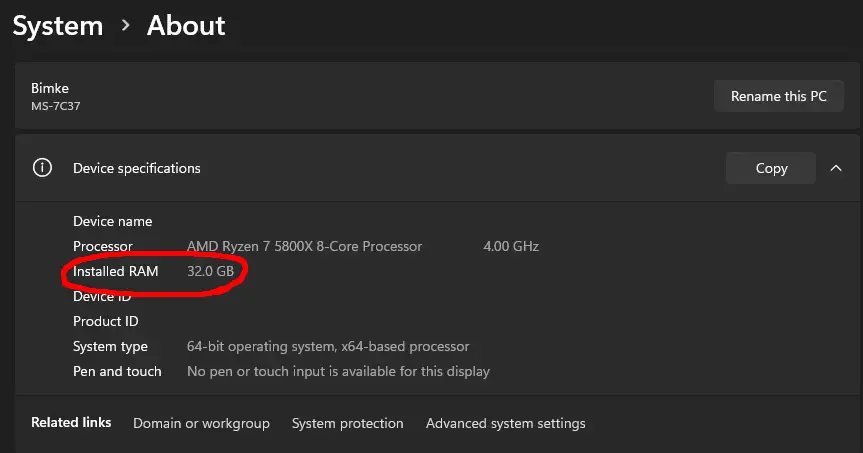The width and height of the screenshot is (863, 453).
Task: Click the MS-7C37 model label
Action: [x=56, y=106]
